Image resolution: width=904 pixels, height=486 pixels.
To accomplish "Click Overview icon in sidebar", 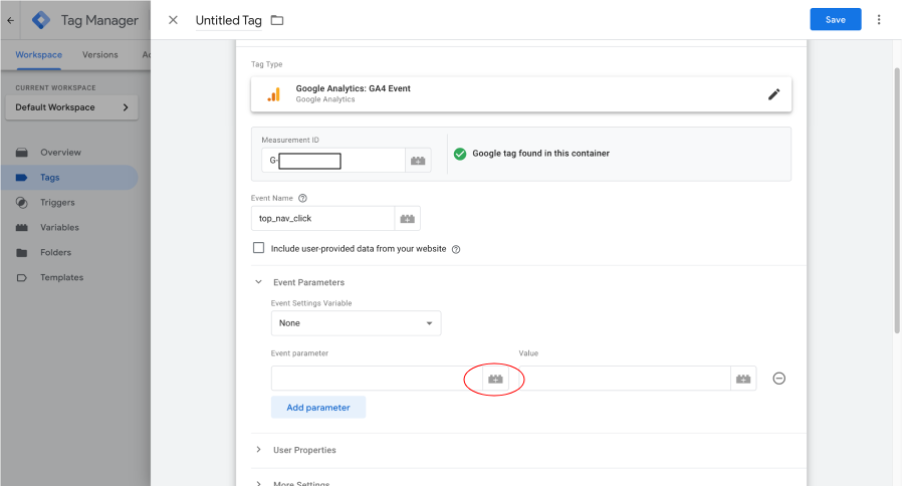I will coord(22,153).
